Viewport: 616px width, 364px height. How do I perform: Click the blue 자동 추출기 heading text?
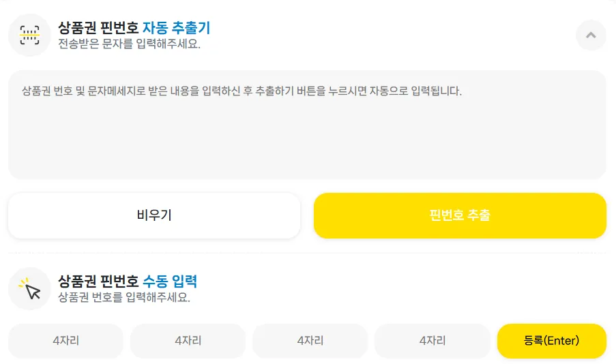[x=176, y=29]
